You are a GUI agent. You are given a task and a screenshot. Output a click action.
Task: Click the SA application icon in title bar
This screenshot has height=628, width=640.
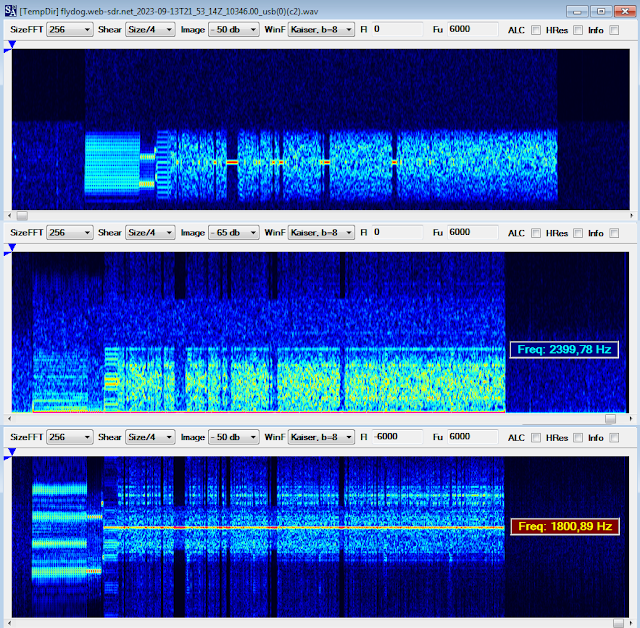pos(11,11)
